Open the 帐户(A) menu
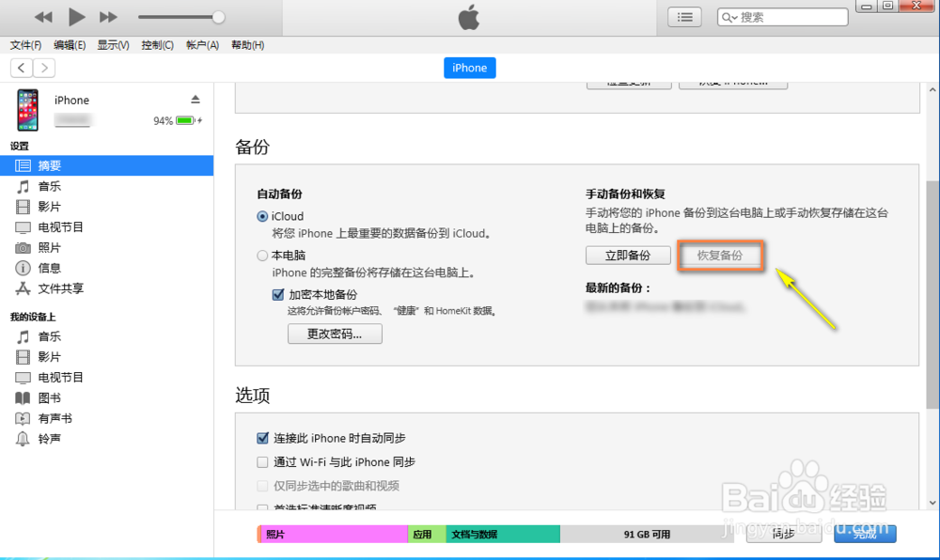Screen dimensions: 940x560 [x=202, y=45]
